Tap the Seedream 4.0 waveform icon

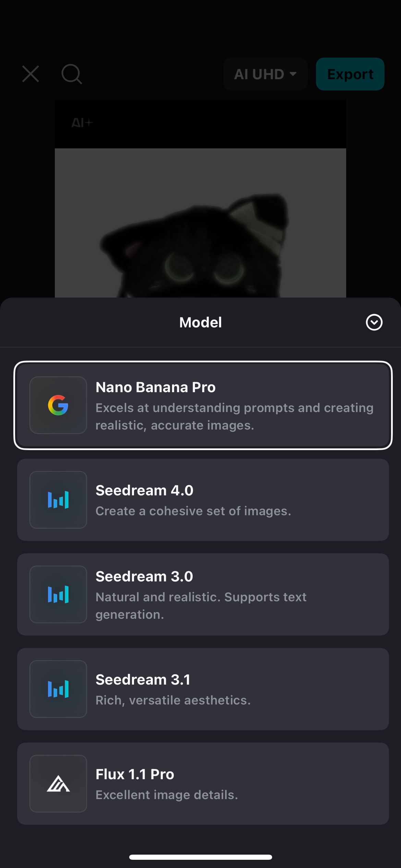58,499
